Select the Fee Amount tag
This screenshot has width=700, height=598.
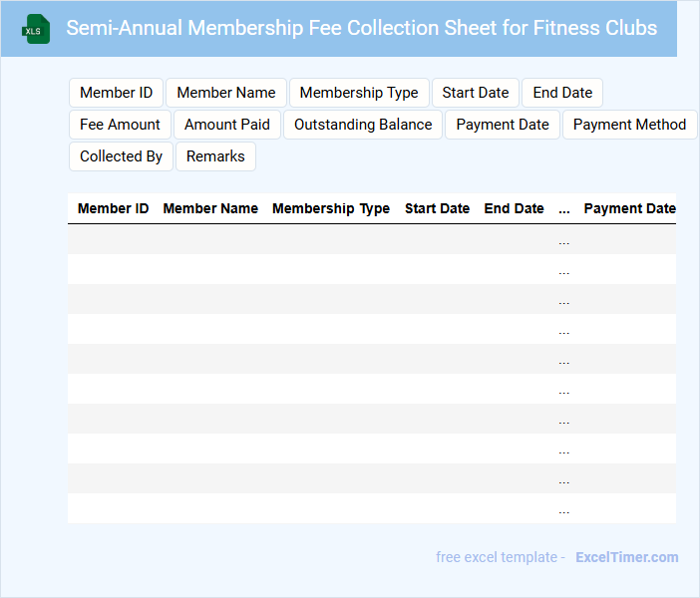(x=120, y=125)
